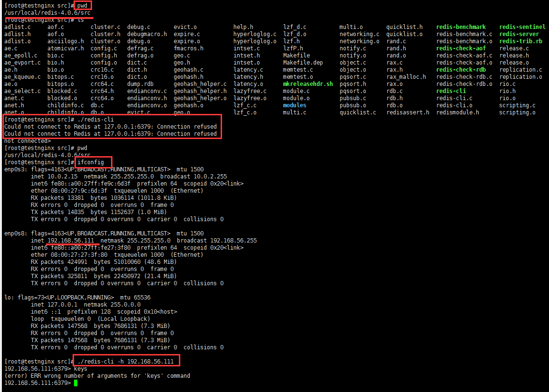Select atomicvar.h in the listing
Image resolution: width=549 pixels, height=392 pixels.
click(65, 48)
